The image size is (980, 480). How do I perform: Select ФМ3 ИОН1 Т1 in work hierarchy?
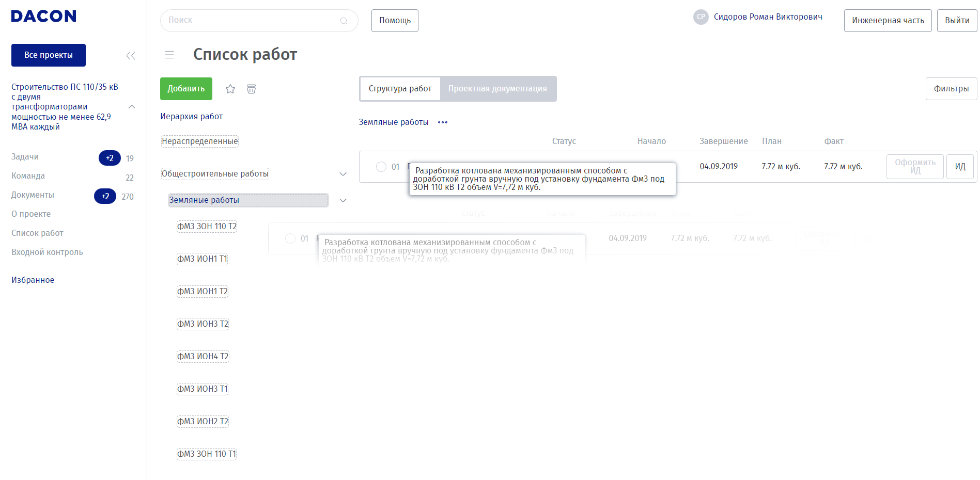pyautogui.click(x=202, y=259)
